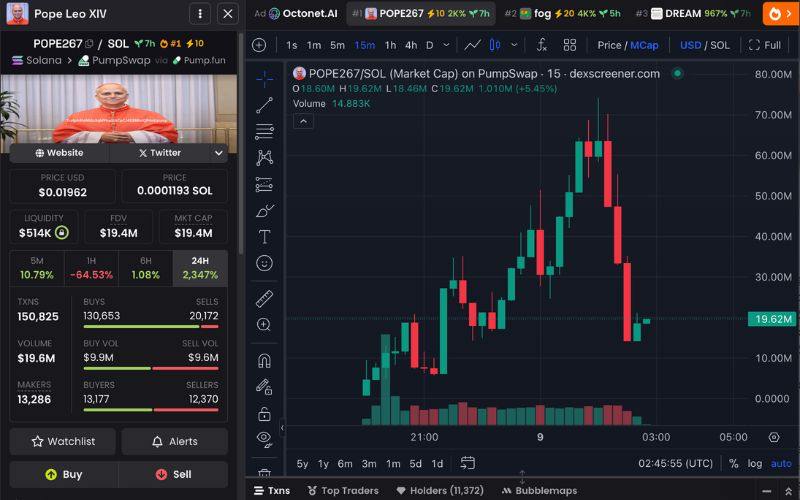The width and height of the screenshot is (800, 500).
Task: Open chart settings gear icon
Action: click(x=774, y=437)
